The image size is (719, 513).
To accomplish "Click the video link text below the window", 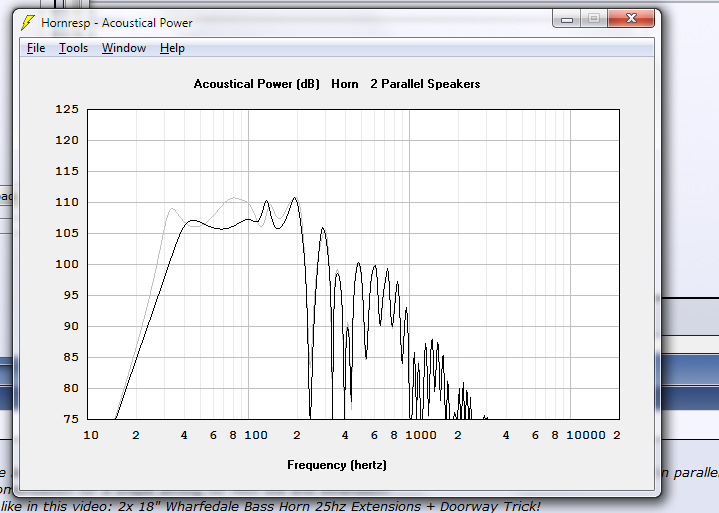I will pos(270,507).
